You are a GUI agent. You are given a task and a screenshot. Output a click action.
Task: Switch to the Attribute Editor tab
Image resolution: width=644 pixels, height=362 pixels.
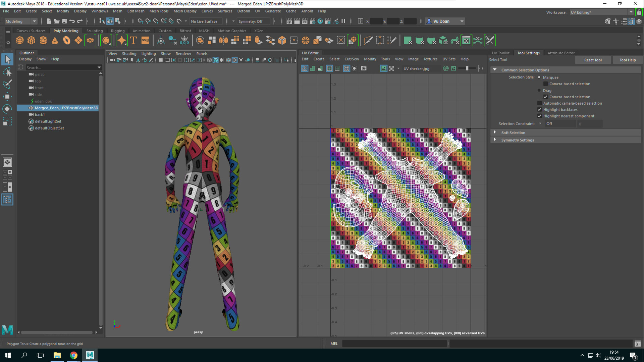click(x=561, y=53)
